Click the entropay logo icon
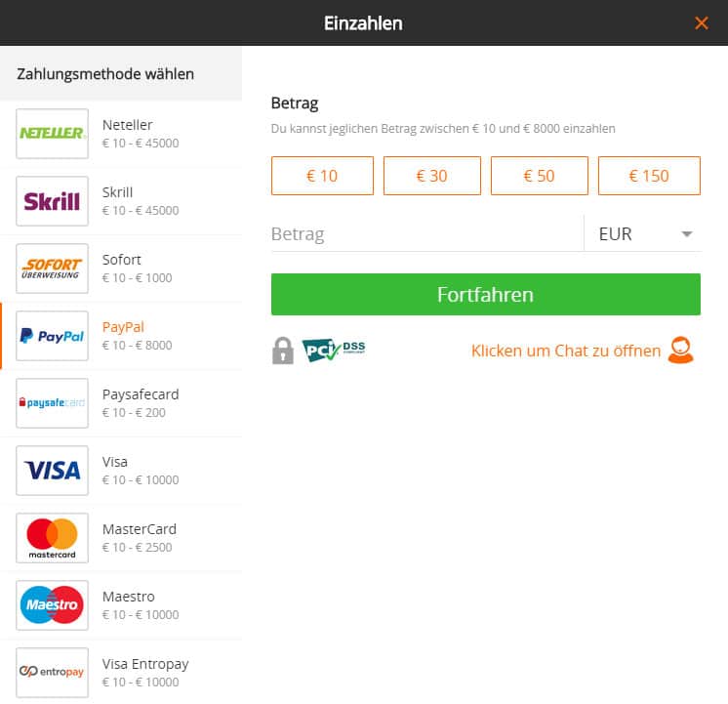 (52, 673)
